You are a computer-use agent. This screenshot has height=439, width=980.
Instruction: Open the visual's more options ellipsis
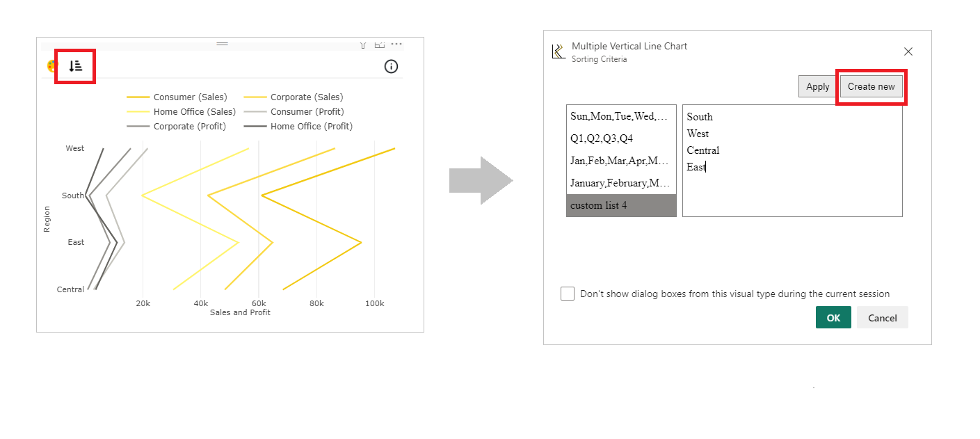click(x=396, y=45)
